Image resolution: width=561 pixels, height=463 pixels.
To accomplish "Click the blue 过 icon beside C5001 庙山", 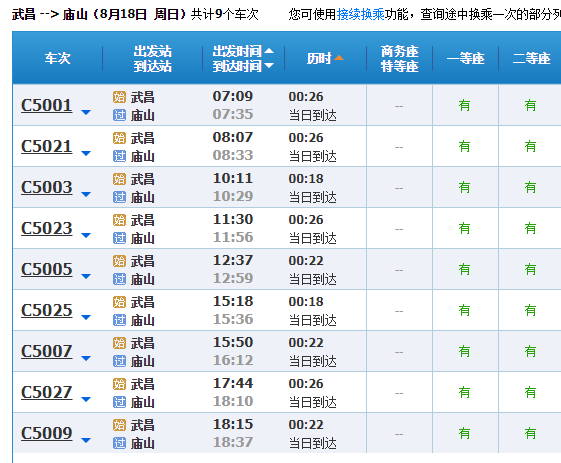I will 119,115.
